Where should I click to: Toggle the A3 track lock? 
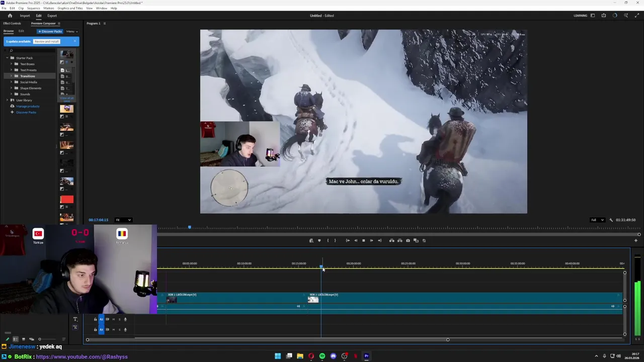pos(95,329)
